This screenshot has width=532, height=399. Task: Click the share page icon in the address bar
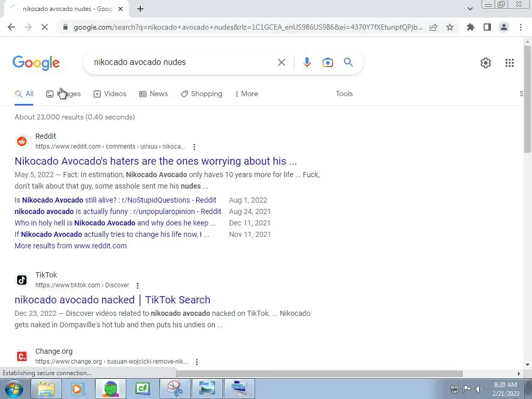point(433,27)
